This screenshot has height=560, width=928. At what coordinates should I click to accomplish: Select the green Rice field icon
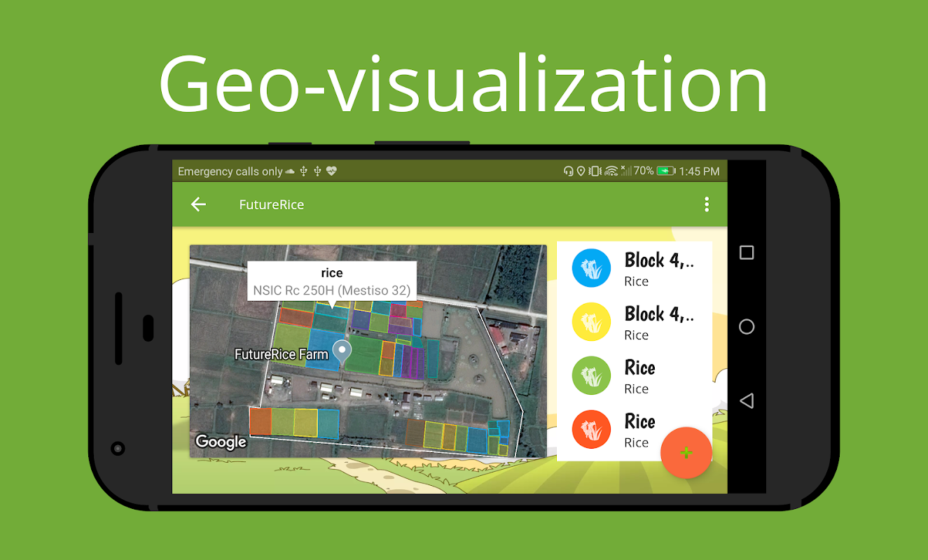click(x=592, y=376)
